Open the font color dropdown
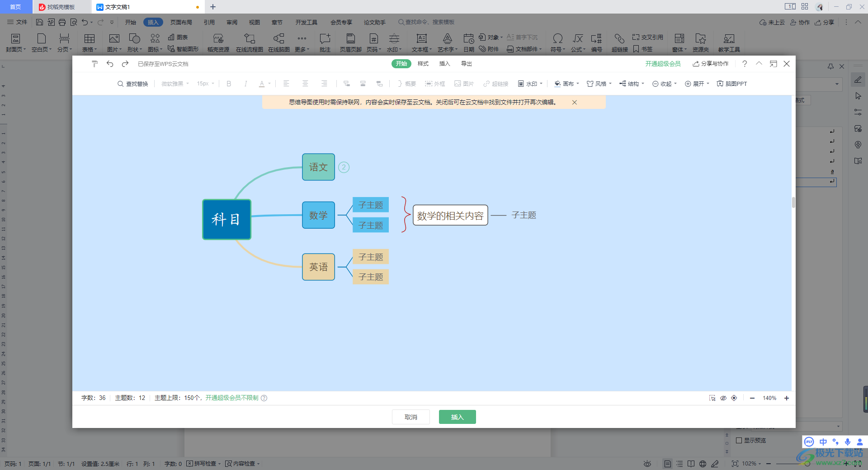 264,84
